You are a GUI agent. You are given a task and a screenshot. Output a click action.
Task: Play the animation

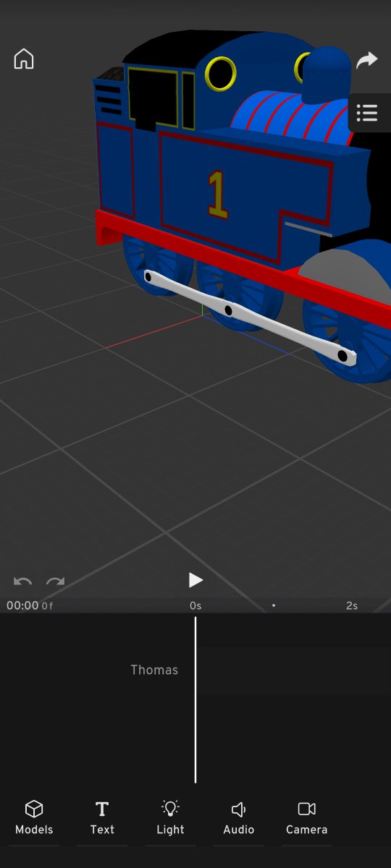(x=195, y=580)
